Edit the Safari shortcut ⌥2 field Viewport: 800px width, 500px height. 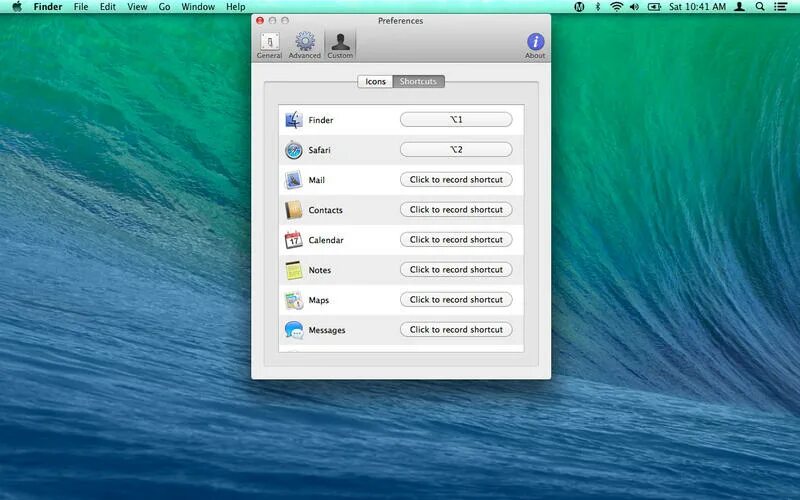456,149
